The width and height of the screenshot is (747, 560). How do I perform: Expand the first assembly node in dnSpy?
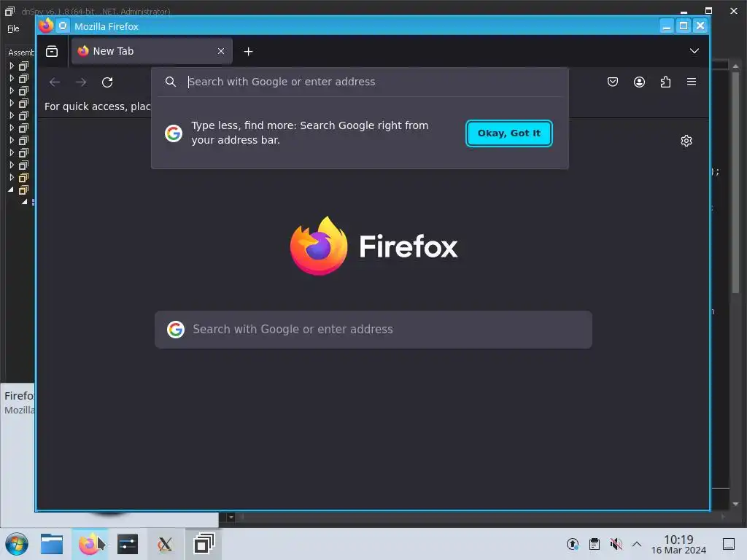tap(12, 66)
